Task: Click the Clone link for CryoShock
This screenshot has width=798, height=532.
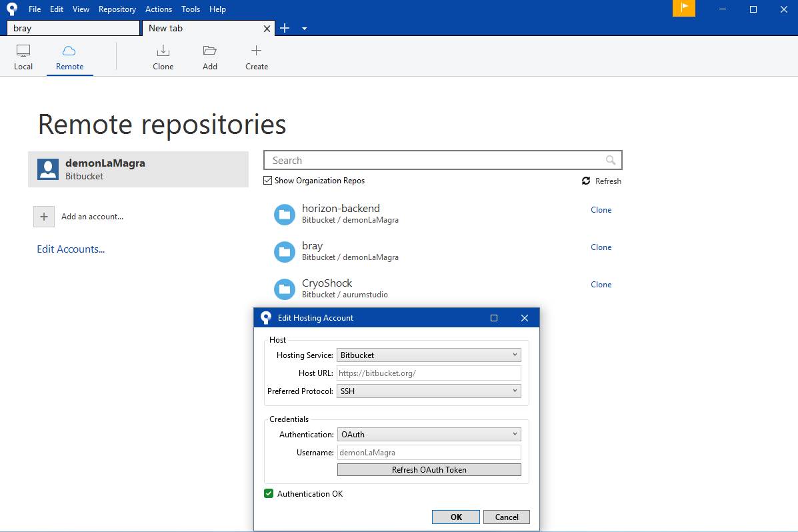Action: pos(601,285)
